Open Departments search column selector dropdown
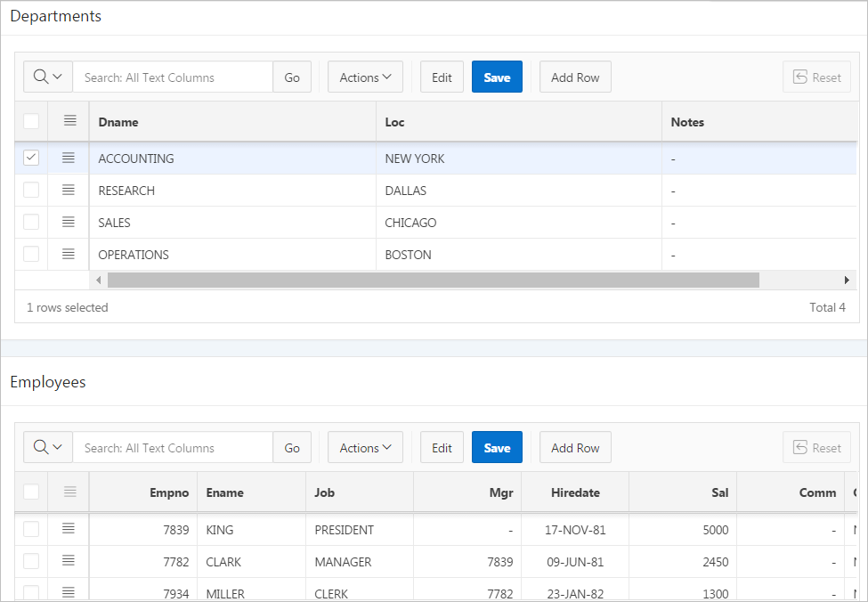Screen dimensions: 868x602 coord(48,77)
